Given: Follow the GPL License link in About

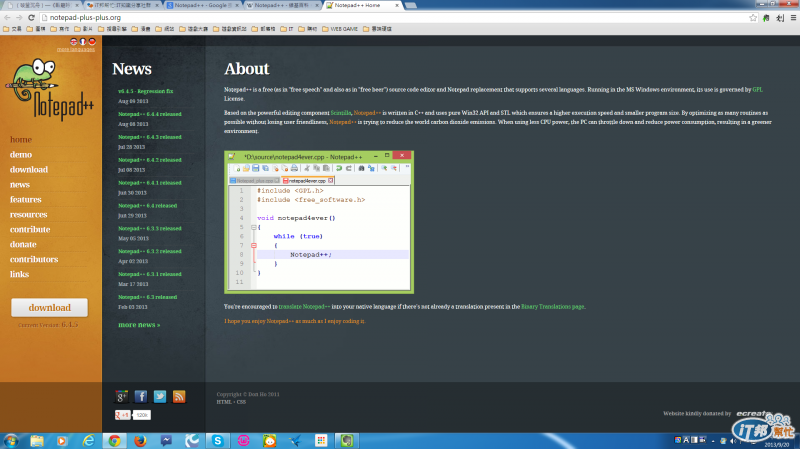Looking at the screenshot, I should [x=757, y=89].
